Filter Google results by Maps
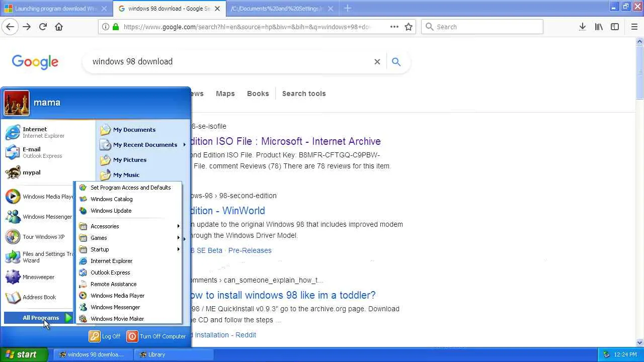This screenshot has height=362, width=644. pyautogui.click(x=225, y=94)
